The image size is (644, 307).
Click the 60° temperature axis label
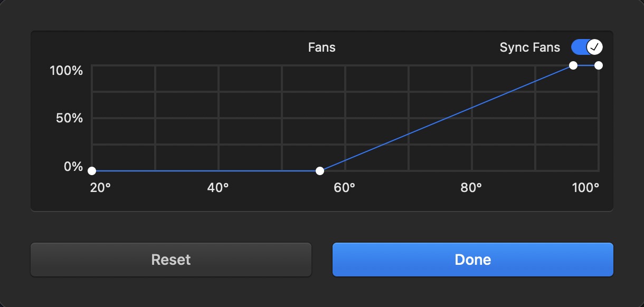345,188
